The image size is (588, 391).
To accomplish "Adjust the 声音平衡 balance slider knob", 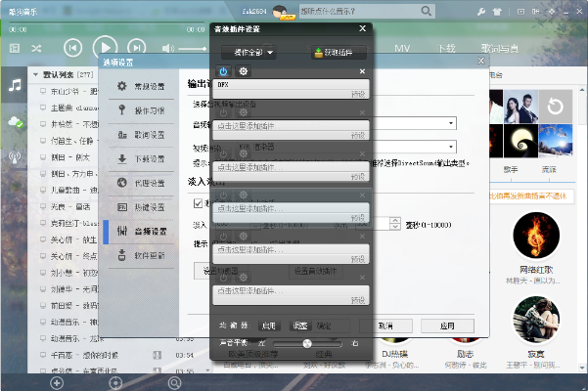I will click(x=307, y=344).
